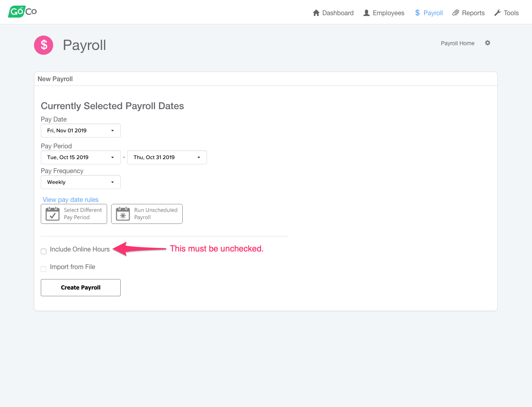532x407 pixels.
Task: Click the calendar asterisk icon
Action: (x=123, y=214)
